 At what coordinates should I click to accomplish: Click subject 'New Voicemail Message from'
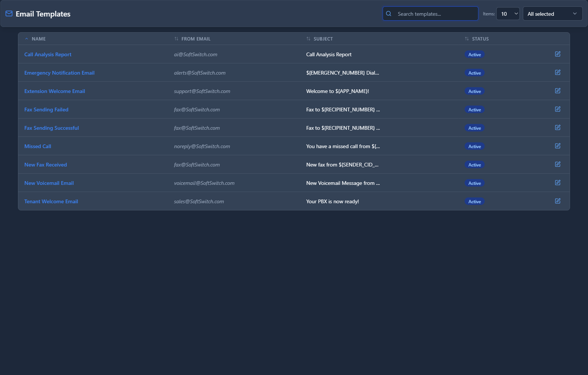(x=343, y=183)
